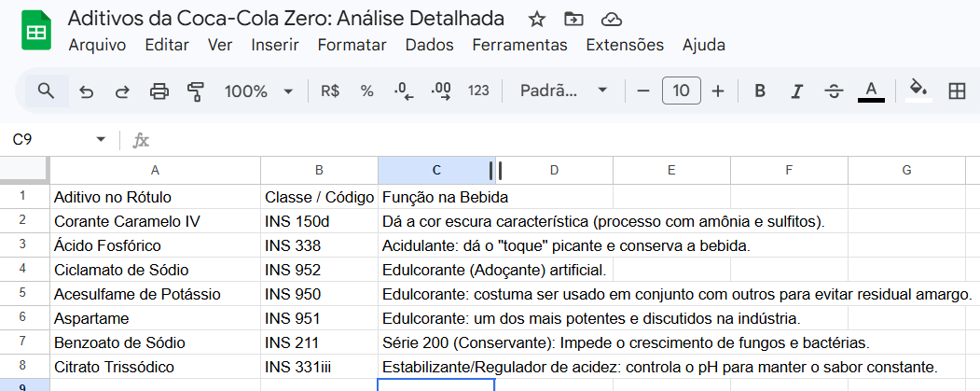Open the borders grid tool
The width and height of the screenshot is (980, 391).
pyautogui.click(x=956, y=91)
